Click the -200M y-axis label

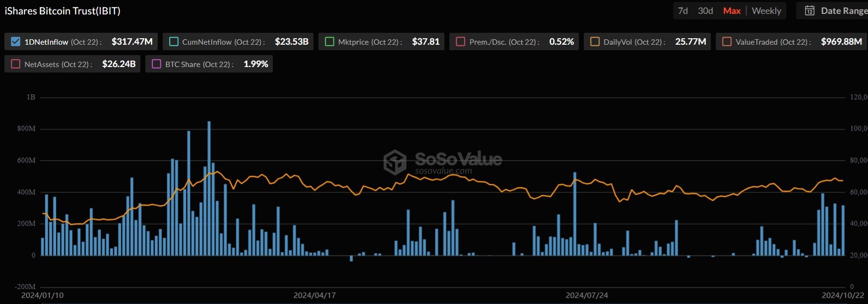25,287
